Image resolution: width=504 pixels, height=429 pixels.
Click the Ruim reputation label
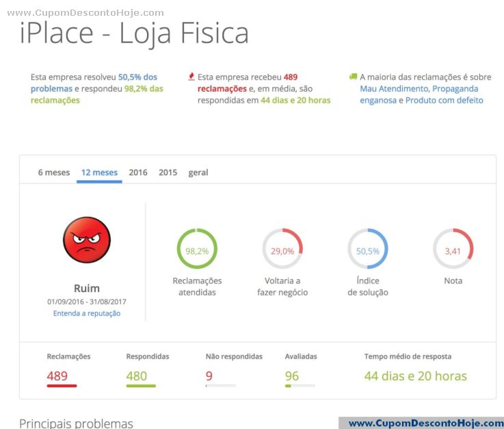pyautogui.click(x=87, y=288)
